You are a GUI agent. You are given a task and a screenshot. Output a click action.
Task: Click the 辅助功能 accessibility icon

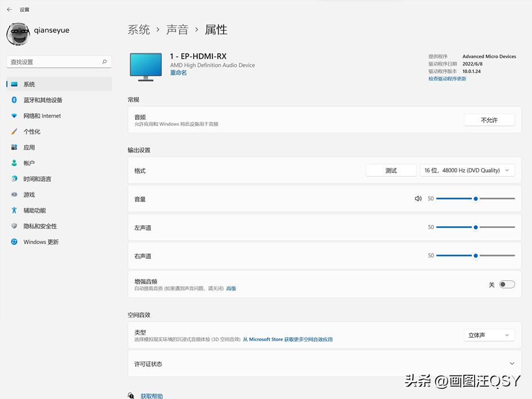click(14, 210)
